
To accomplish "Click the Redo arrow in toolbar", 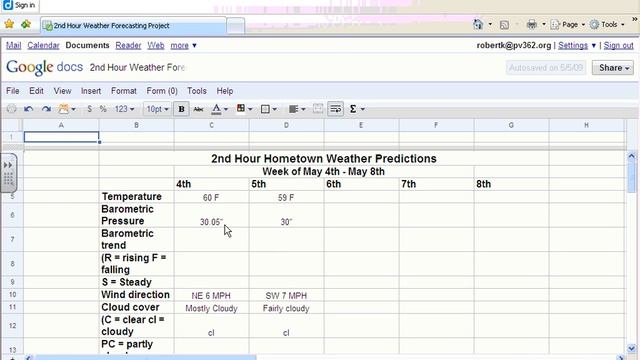I will coord(46,109).
